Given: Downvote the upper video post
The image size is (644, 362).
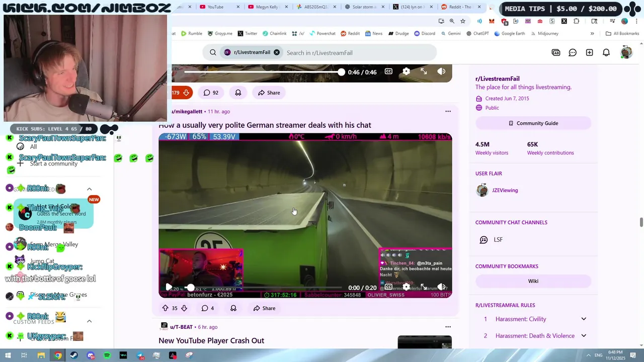Looking at the screenshot, I should click(x=186, y=93).
